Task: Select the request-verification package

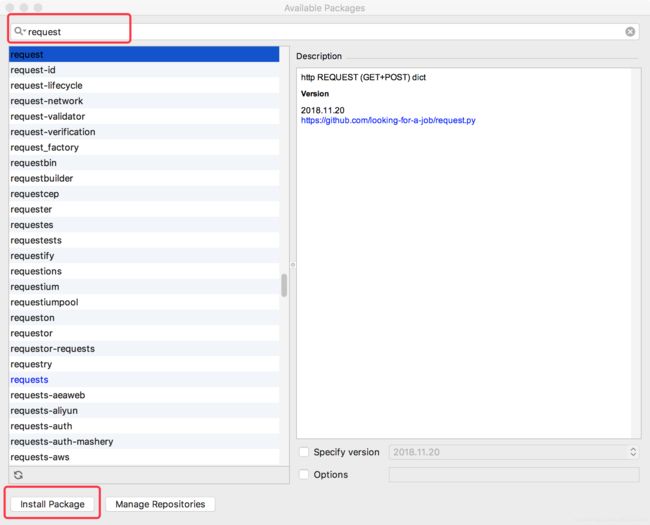Action: pyautogui.click(x=144, y=132)
